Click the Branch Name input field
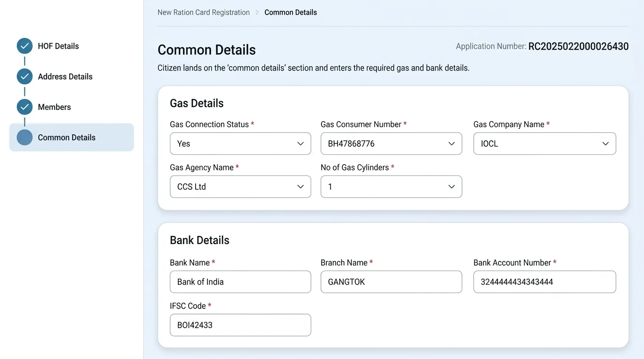644x359 pixels. pos(391,282)
